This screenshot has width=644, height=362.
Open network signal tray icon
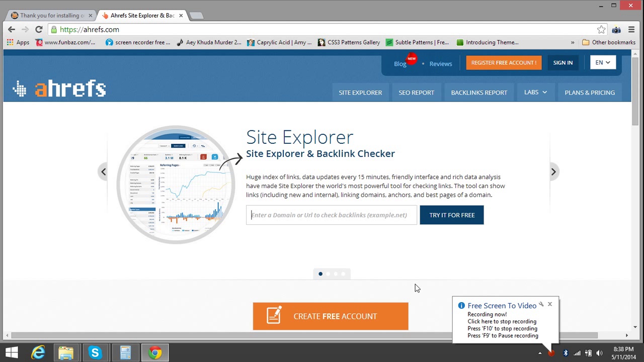point(577,353)
